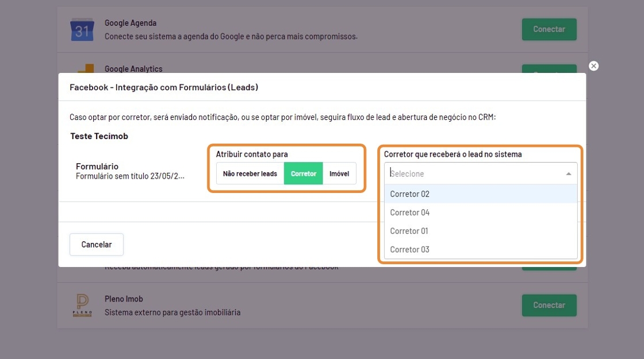Viewport: 644px width, 359px height.
Task: Switch contact assignment to "Imóvel"
Action: tap(339, 173)
